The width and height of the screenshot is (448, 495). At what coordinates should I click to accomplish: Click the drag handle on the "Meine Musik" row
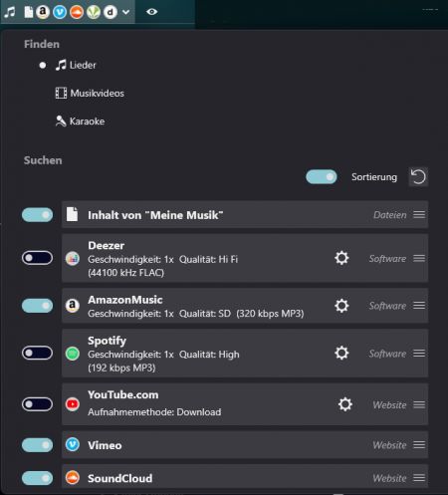(x=419, y=215)
